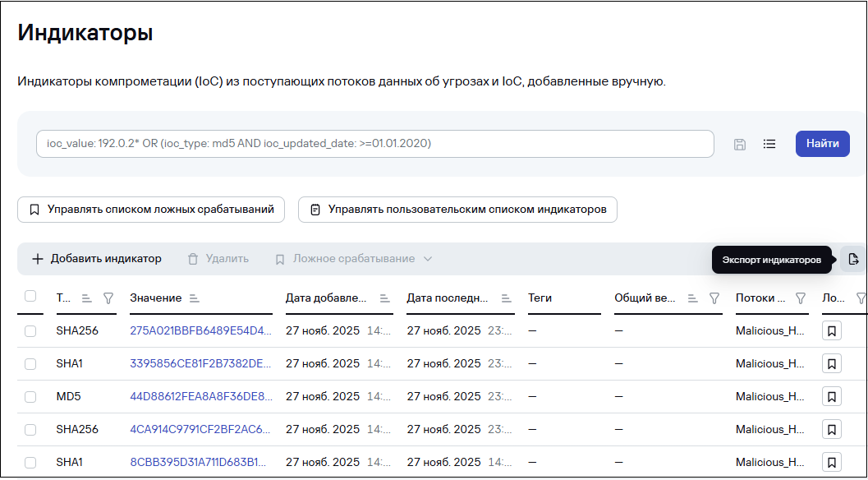Click the Найти search button
Viewport: 868px width, 480px height.
coord(823,144)
